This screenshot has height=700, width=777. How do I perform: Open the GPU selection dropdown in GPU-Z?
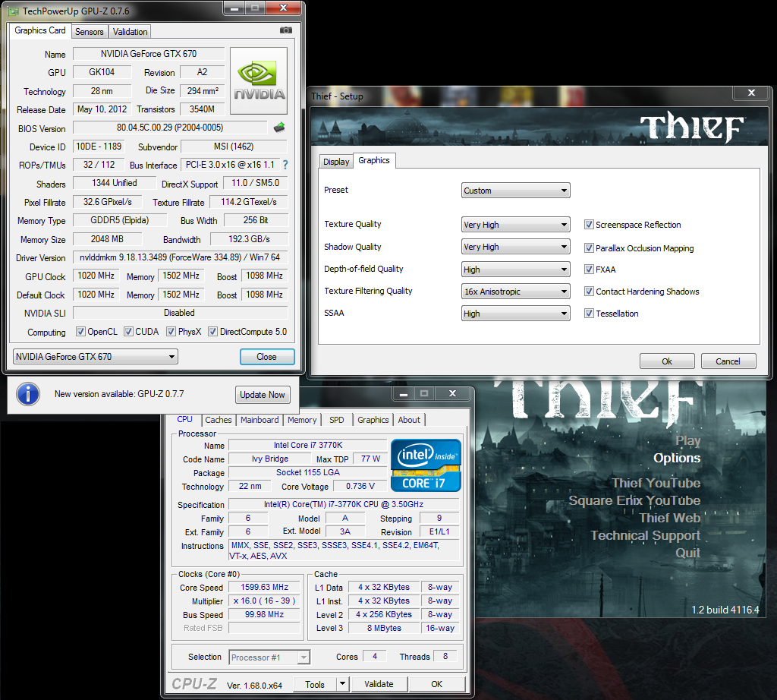tap(95, 356)
